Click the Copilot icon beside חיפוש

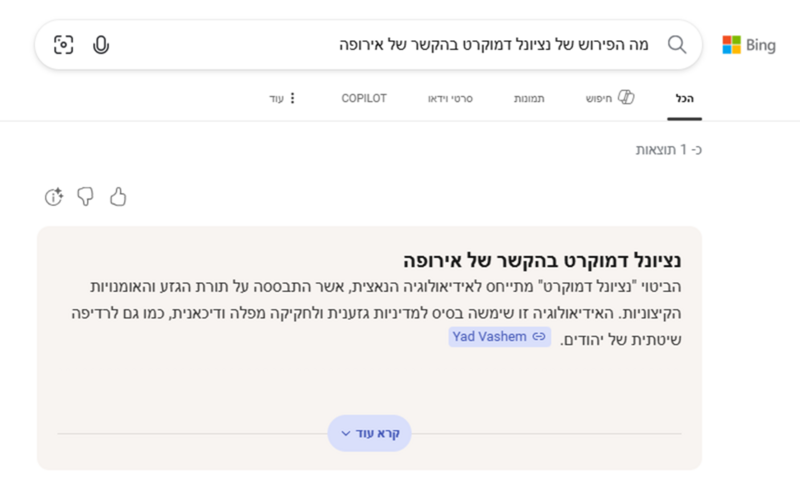coord(626,97)
